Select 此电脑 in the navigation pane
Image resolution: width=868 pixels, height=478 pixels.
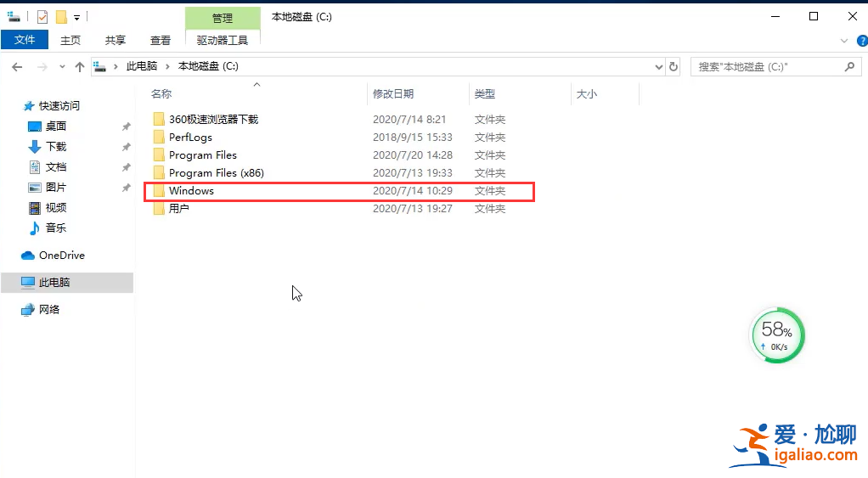[67, 282]
